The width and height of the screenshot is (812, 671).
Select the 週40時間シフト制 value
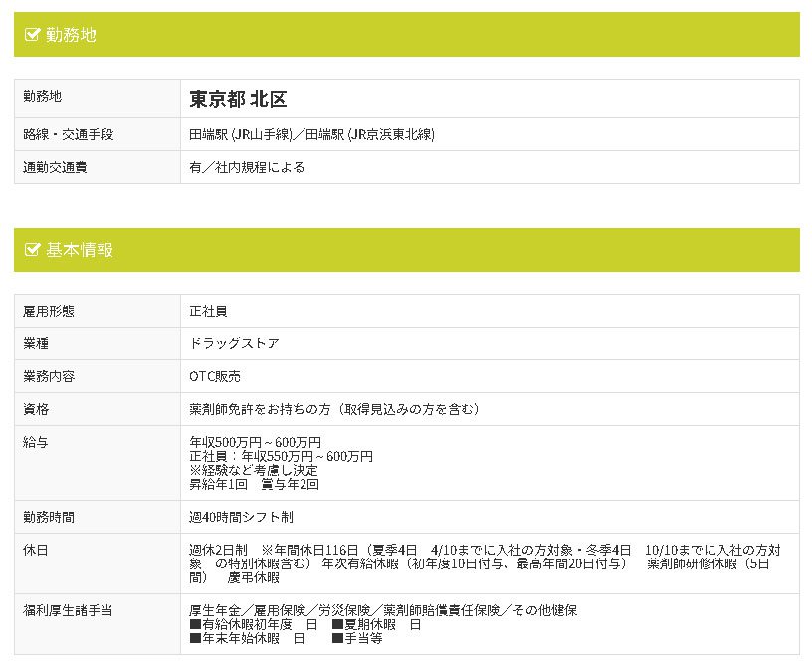point(242,517)
